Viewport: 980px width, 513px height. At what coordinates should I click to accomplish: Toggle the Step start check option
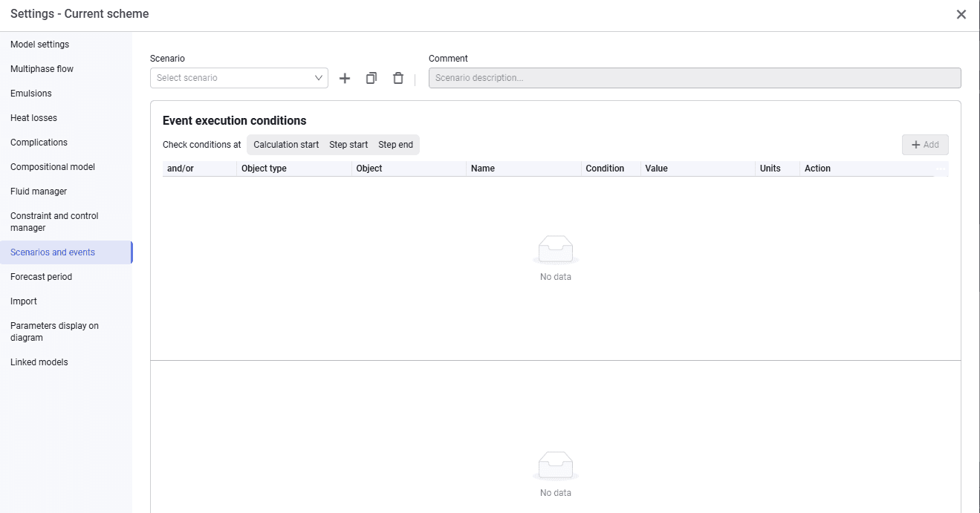pyautogui.click(x=348, y=145)
